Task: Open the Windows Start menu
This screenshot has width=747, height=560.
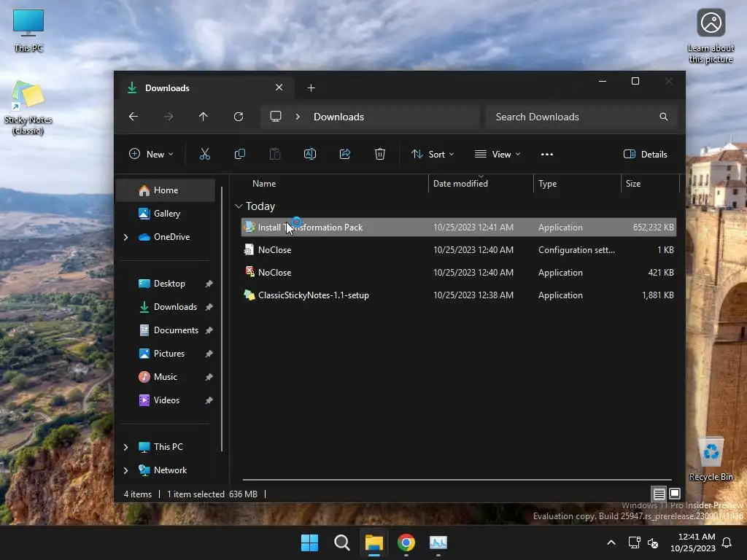Action: pos(309,542)
